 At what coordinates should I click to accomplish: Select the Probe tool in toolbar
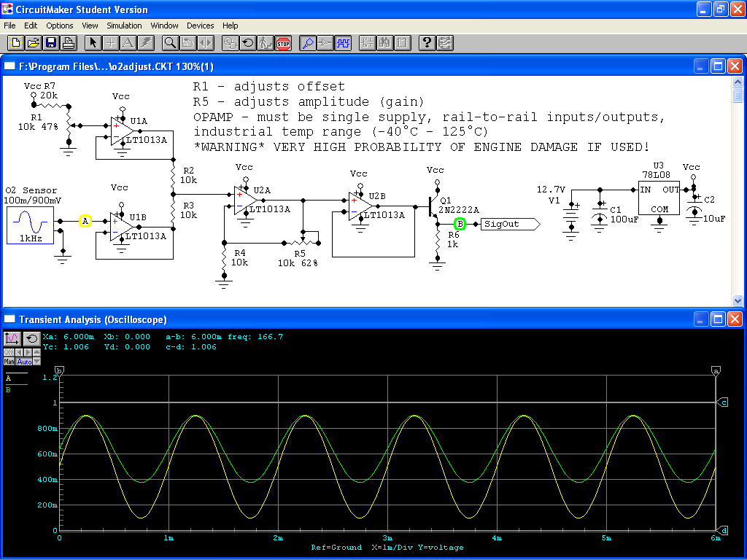[307, 43]
